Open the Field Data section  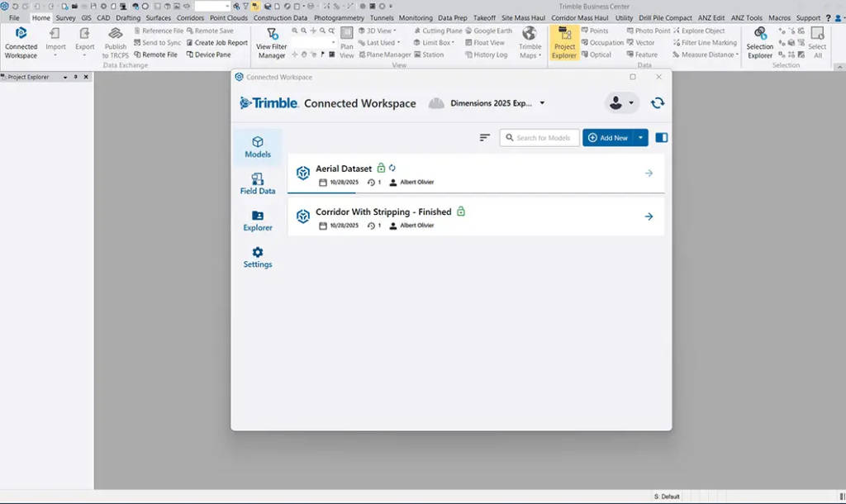point(258,183)
